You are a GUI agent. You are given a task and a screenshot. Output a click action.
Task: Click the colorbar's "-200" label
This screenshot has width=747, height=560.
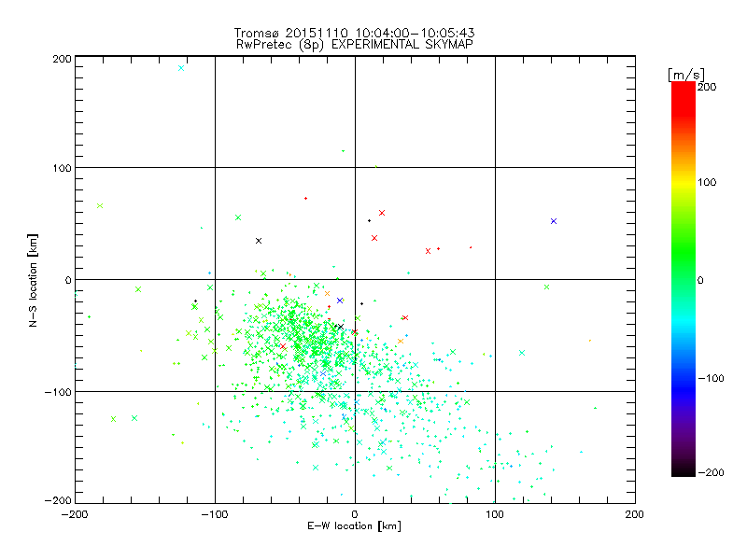711,472
